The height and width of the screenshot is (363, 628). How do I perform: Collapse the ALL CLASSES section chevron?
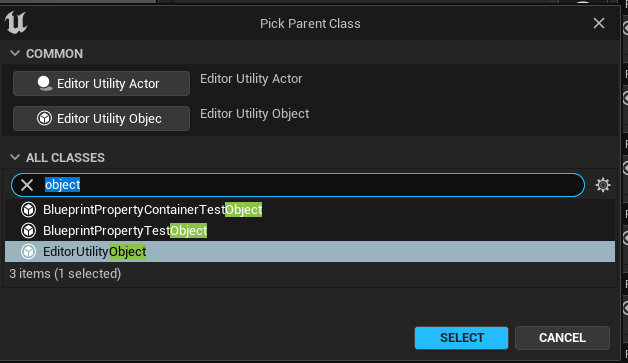click(15, 157)
